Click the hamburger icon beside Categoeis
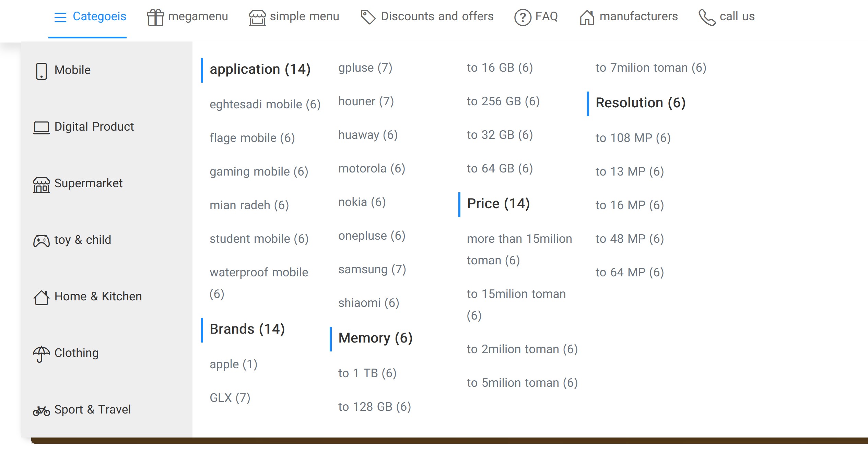The width and height of the screenshot is (868, 455). tap(60, 17)
